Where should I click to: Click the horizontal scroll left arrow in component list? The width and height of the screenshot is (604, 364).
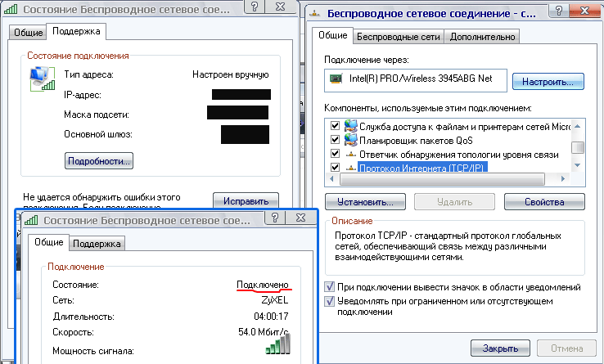[332, 178]
